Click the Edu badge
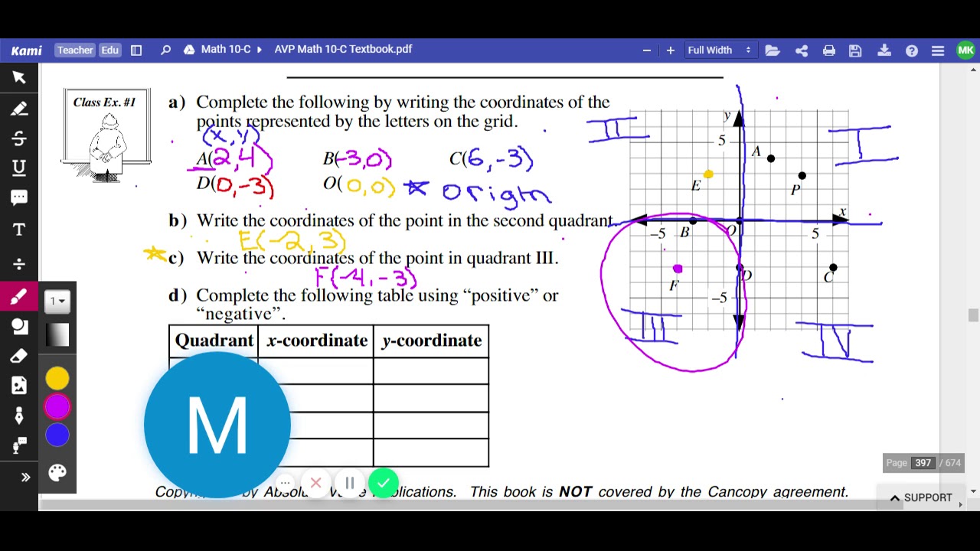This screenshot has width=980, height=551. click(x=110, y=51)
